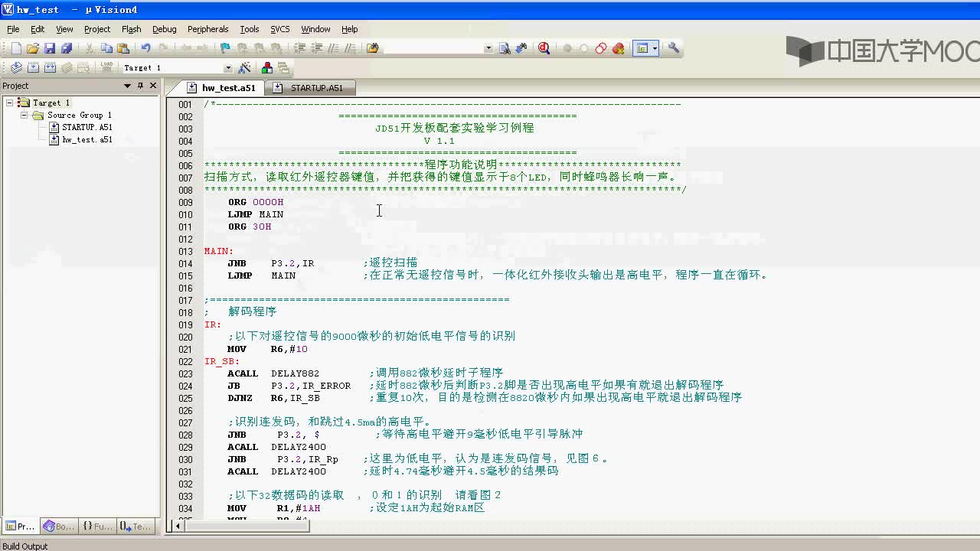Screen dimensions: 980x551
Task: Open the Tools menu
Action: 250,29
